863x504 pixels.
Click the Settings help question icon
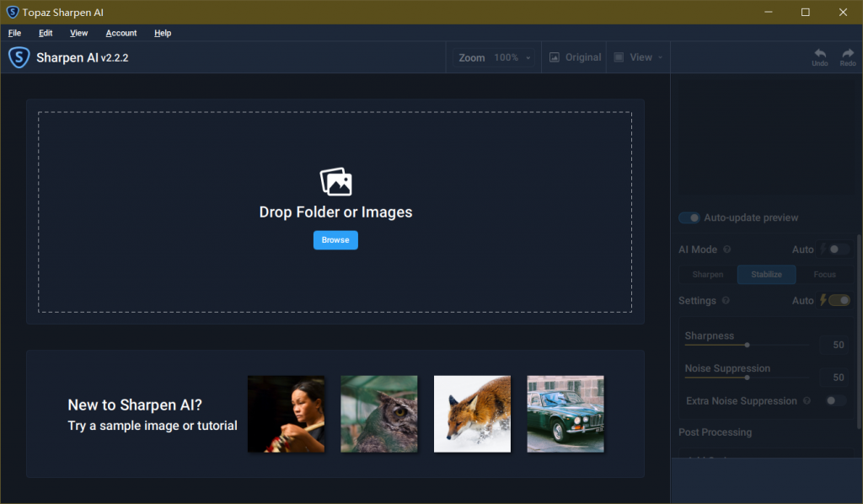point(726,301)
